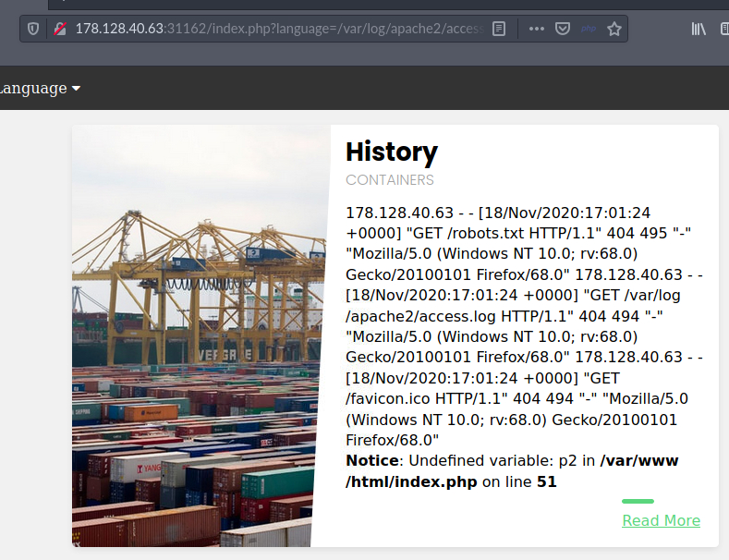Viewport: 729px width, 560px height.
Task: Show sidebars icon at the toolbar edge
Action: point(723,29)
